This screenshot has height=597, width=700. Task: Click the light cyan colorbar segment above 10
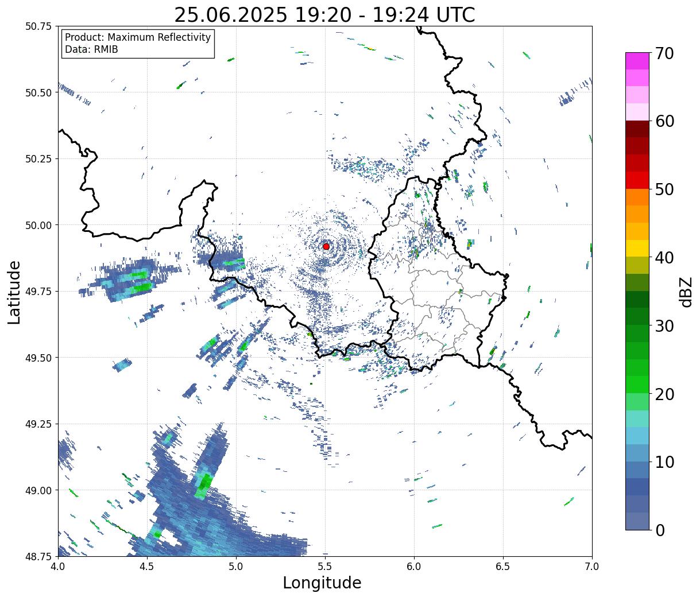pos(637,436)
